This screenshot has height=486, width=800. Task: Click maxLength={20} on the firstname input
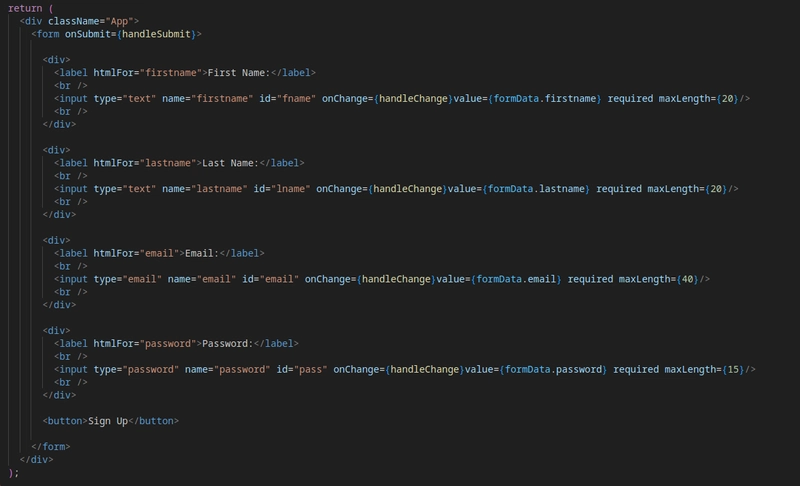pos(698,98)
